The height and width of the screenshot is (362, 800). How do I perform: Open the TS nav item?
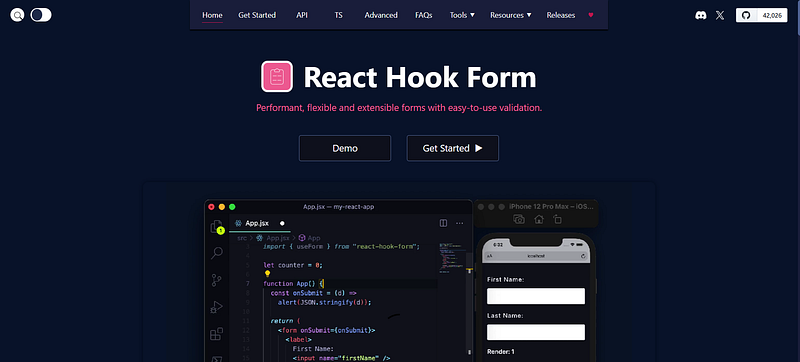coord(338,15)
